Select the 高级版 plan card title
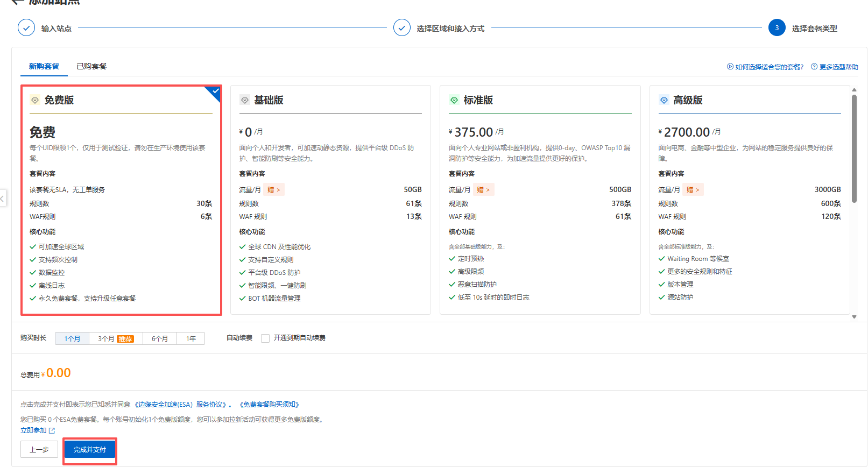Screen dimensions: 868x467 pyautogui.click(x=688, y=100)
